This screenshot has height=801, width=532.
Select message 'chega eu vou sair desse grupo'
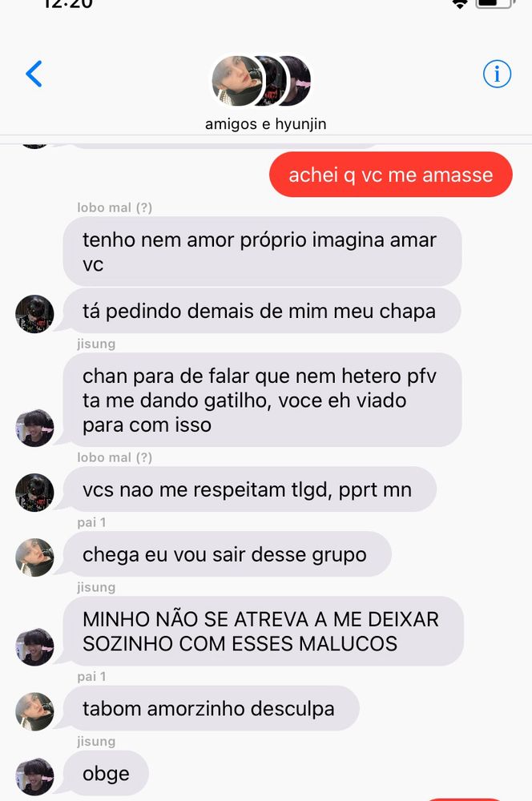click(228, 554)
